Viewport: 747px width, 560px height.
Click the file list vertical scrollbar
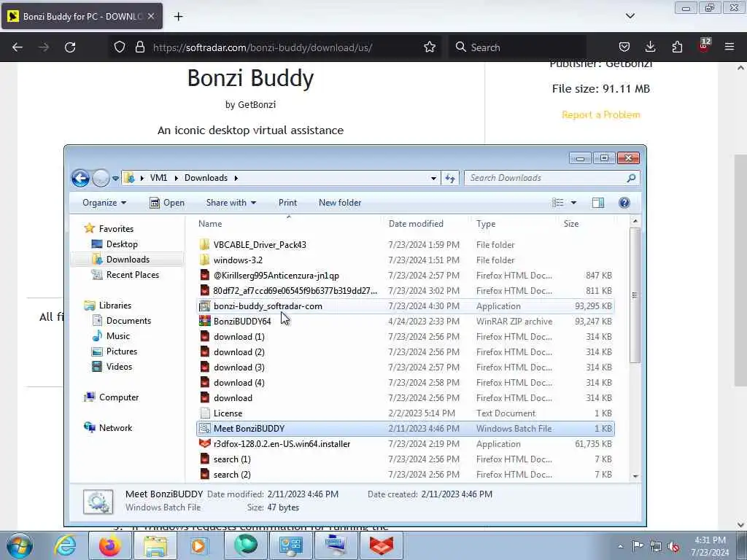coord(635,295)
